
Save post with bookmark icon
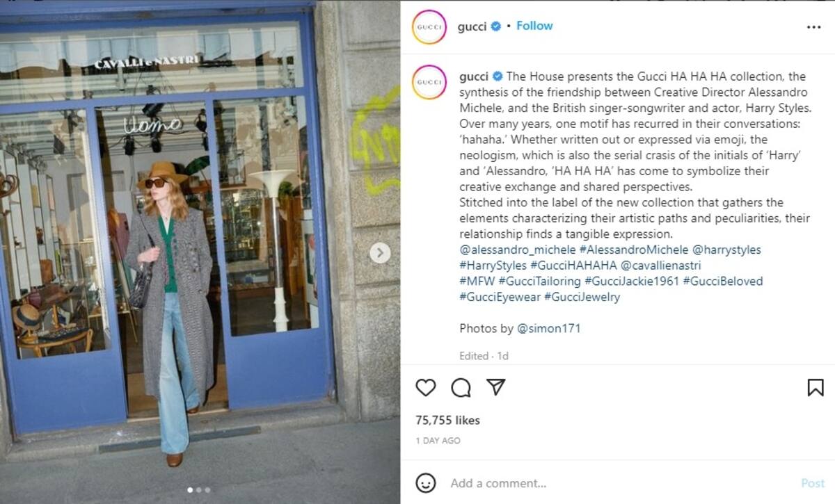(x=816, y=387)
